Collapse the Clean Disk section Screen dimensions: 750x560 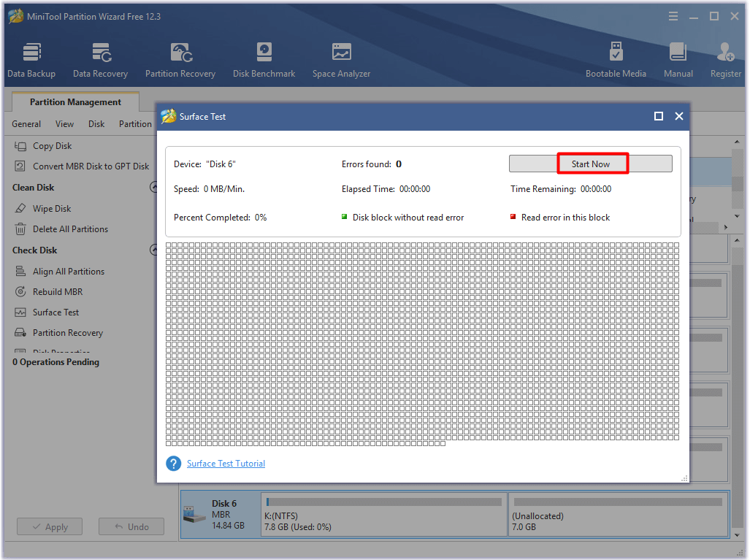(x=154, y=187)
